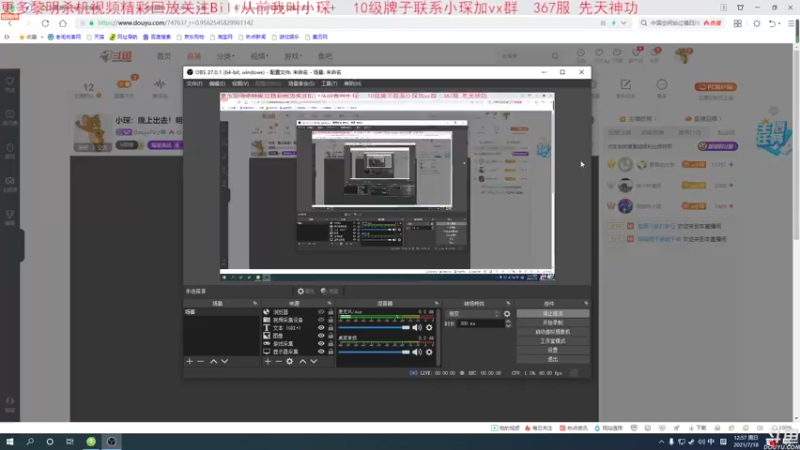The height and width of the screenshot is (450, 800).
Task: Toggle visibility of browser source (浏览器)
Action: pyautogui.click(x=321, y=312)
